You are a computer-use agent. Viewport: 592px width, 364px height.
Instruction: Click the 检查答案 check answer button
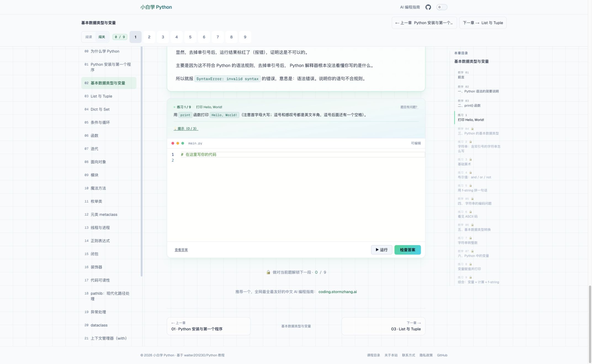(x=407, y=250)
